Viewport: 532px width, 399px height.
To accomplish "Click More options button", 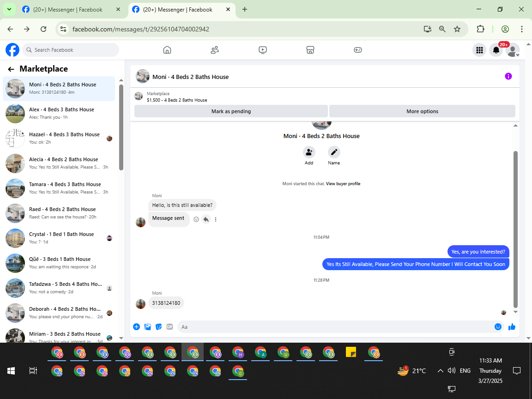I will coord(422,111).
